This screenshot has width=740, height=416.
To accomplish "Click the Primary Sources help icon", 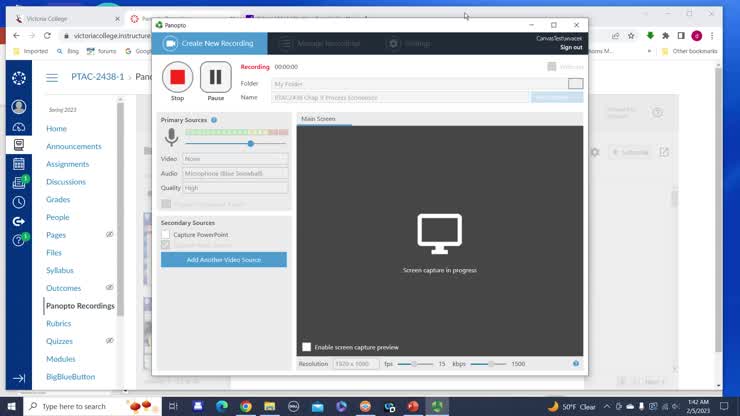I will point(214,120).
